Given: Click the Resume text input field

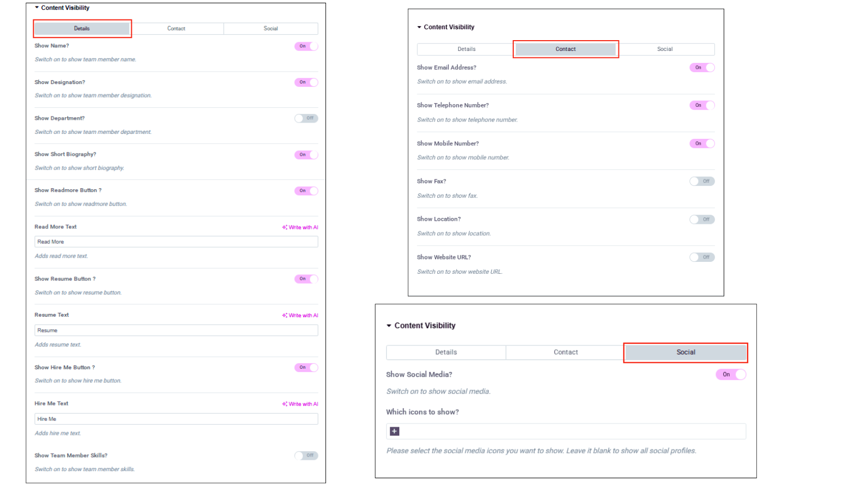Looking at the screenshot, I should 176,330.
